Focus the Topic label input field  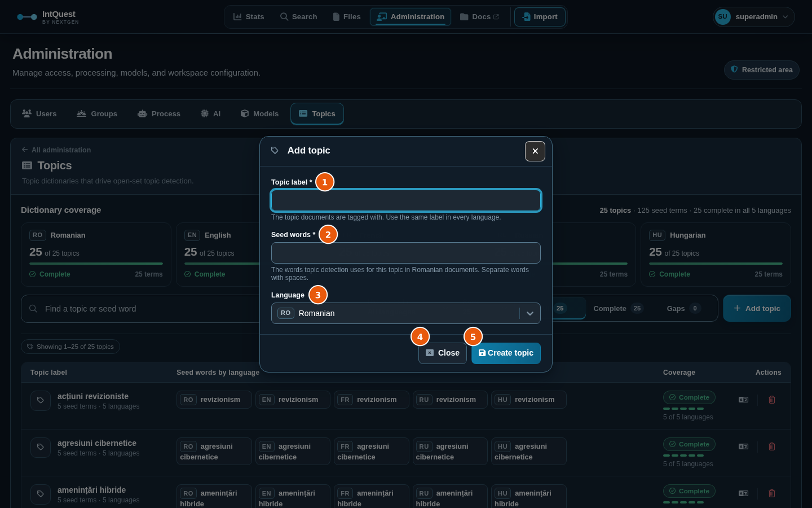pyautogui.click(x=406, y=200)
